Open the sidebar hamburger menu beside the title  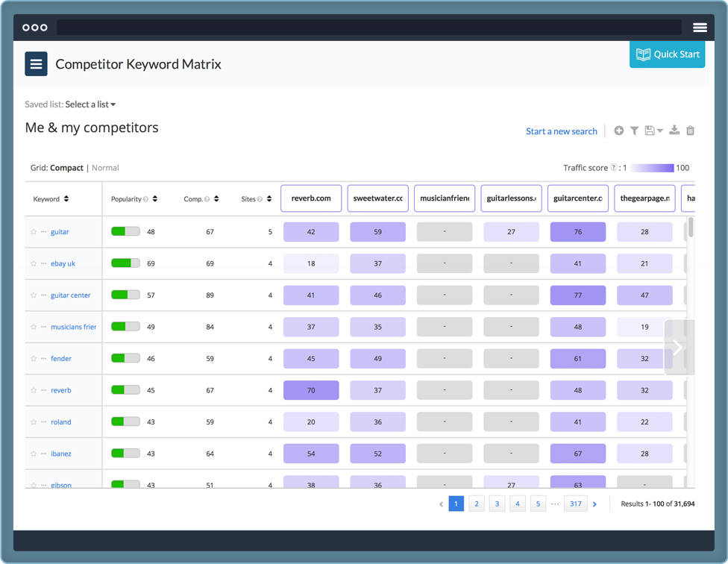(36, 63)
